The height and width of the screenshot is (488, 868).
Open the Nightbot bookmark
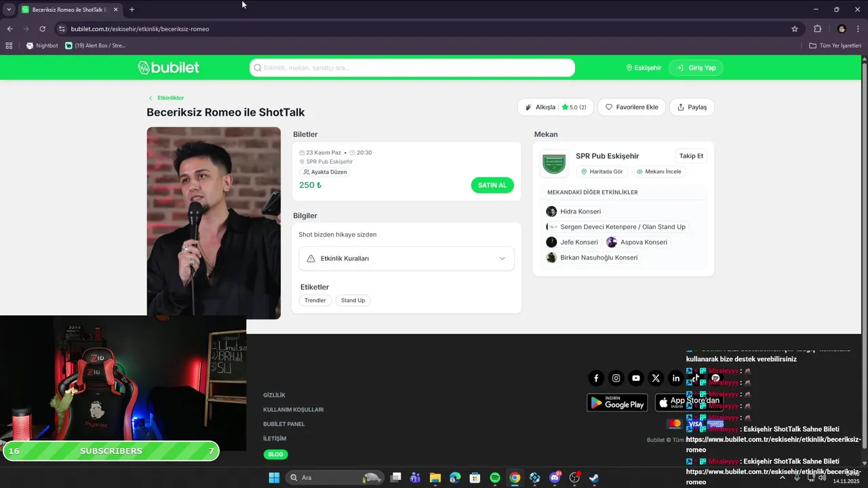42,45
